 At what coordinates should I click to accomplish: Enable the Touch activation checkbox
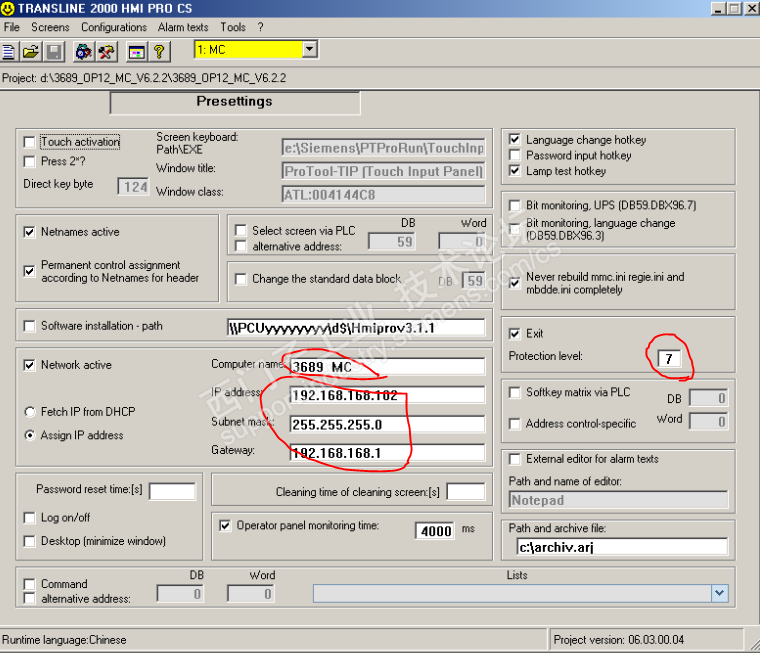[x=30, y=142]
